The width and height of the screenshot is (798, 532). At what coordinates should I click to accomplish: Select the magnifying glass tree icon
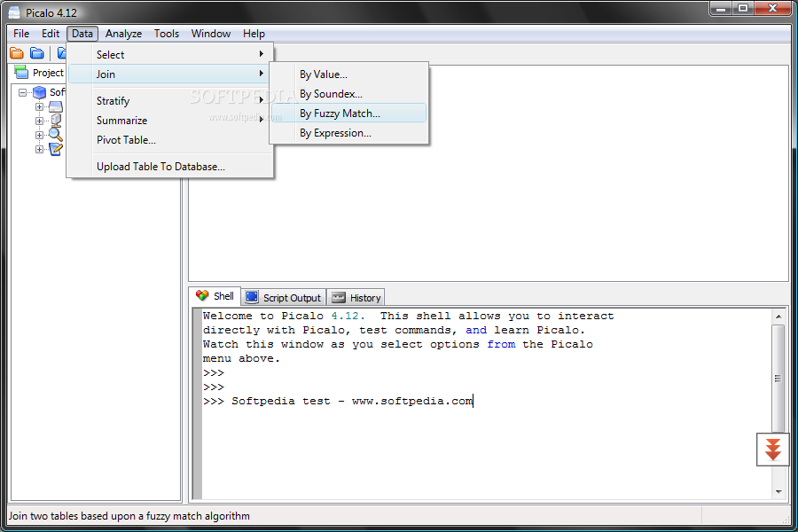pyautogui.click(x=56, y=135)
